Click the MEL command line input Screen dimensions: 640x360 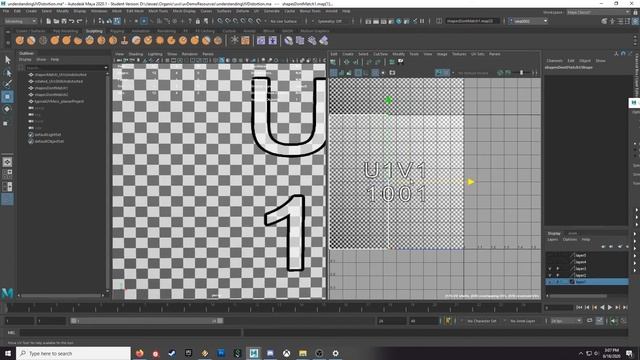point(131,333)
